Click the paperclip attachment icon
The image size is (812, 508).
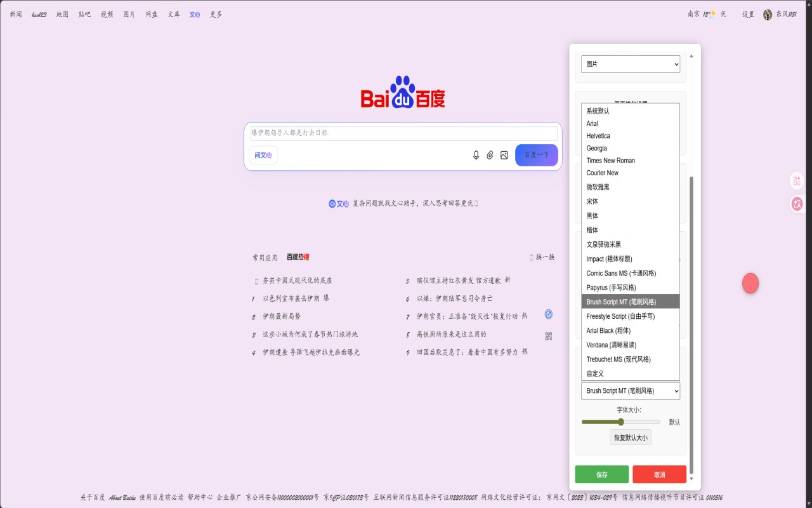[490, 155]
